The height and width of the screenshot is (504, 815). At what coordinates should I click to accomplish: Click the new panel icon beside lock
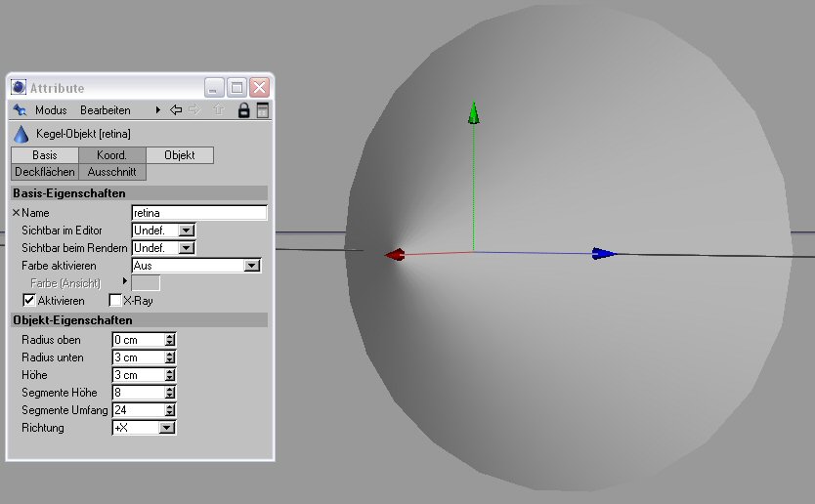(262, 110)
